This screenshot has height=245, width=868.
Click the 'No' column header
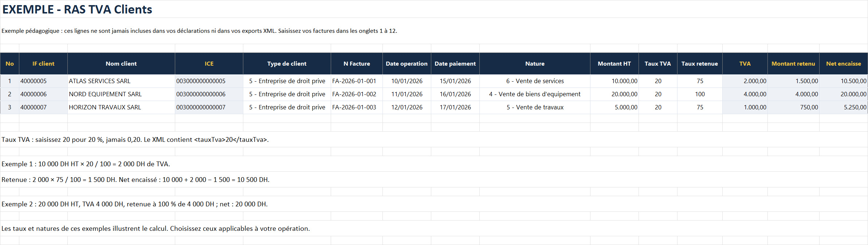point(10,63)
